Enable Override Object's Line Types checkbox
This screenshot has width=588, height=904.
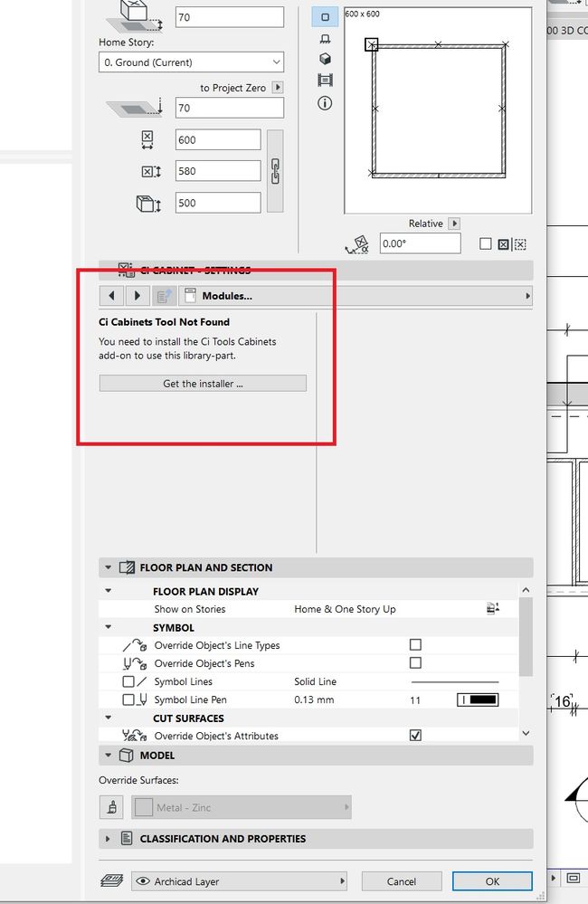pos(415,644)
